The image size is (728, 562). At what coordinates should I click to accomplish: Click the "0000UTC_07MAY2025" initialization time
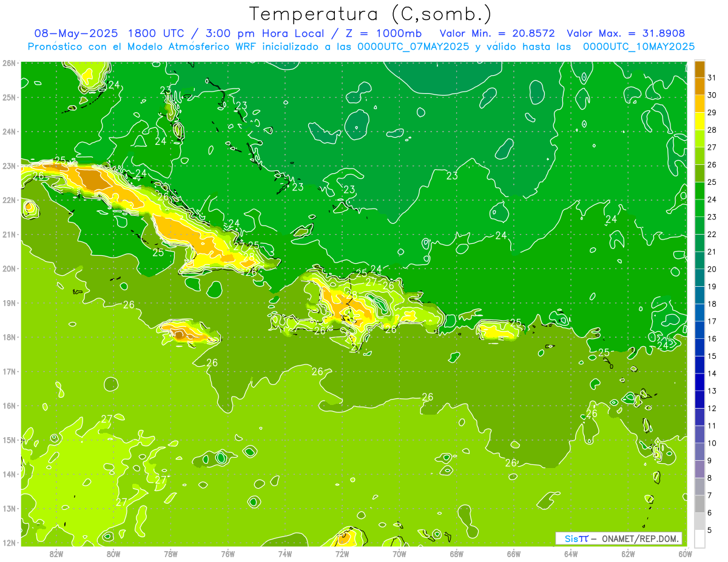[413, 47]
